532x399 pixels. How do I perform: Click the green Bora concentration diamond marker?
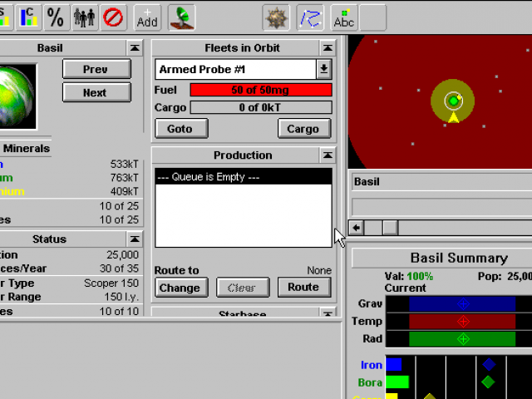(x=488, y=382)
